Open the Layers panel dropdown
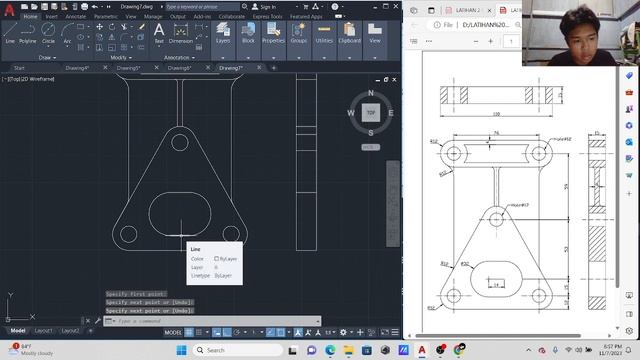 (x=223, y=58)
